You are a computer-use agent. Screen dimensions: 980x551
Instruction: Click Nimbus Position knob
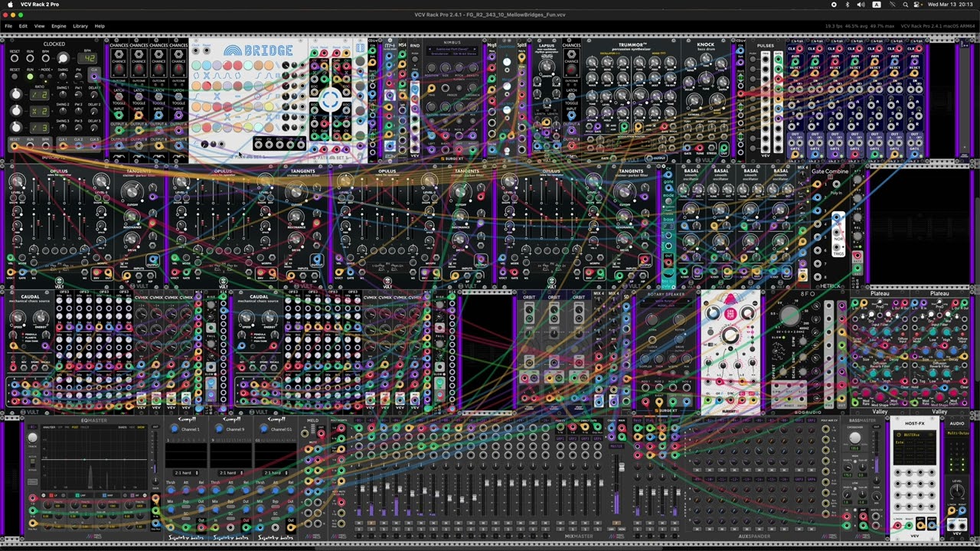[x=432, y=68]
